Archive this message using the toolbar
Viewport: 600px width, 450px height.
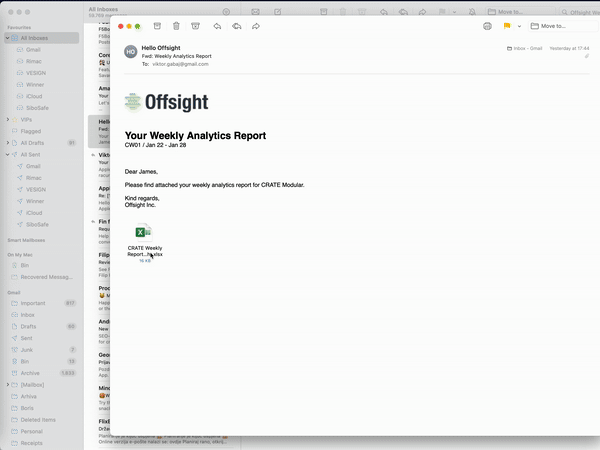tap(157, 26)
